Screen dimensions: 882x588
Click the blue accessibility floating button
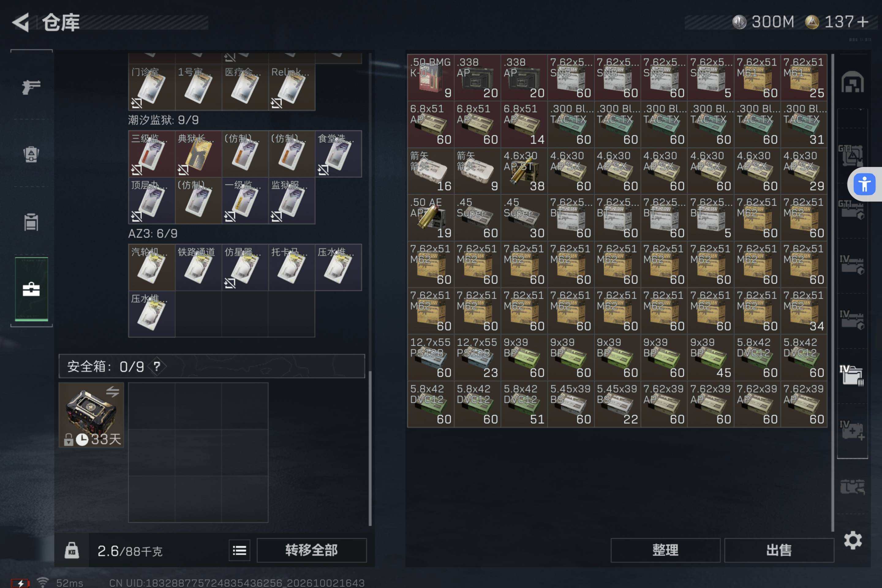tap(864, 184)
